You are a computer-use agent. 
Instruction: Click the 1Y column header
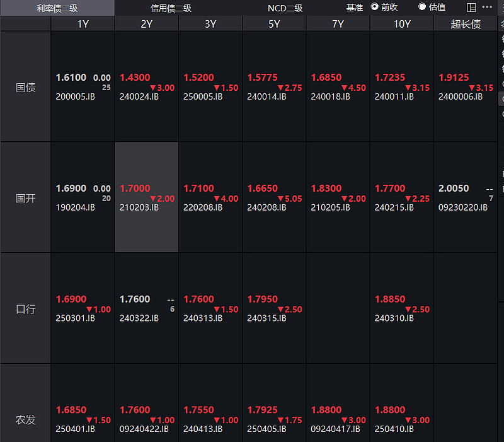[83, 24]
